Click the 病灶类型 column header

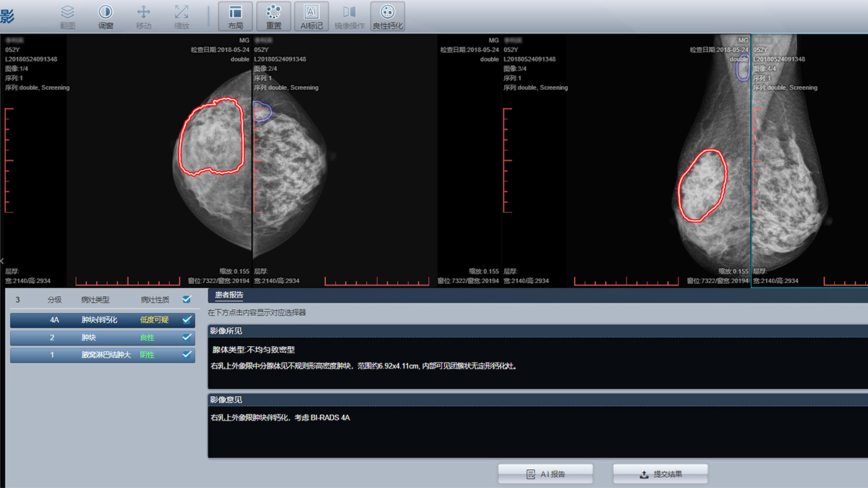click(95, 299)
